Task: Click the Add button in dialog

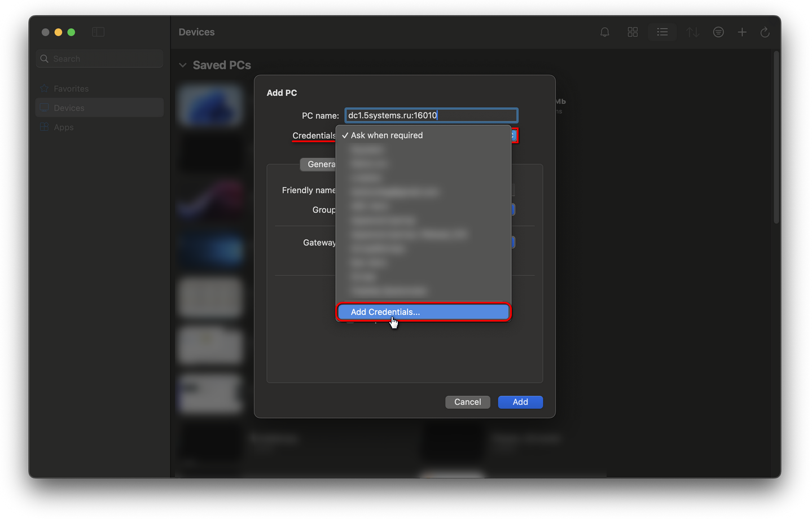Action: tap(520, 402)
